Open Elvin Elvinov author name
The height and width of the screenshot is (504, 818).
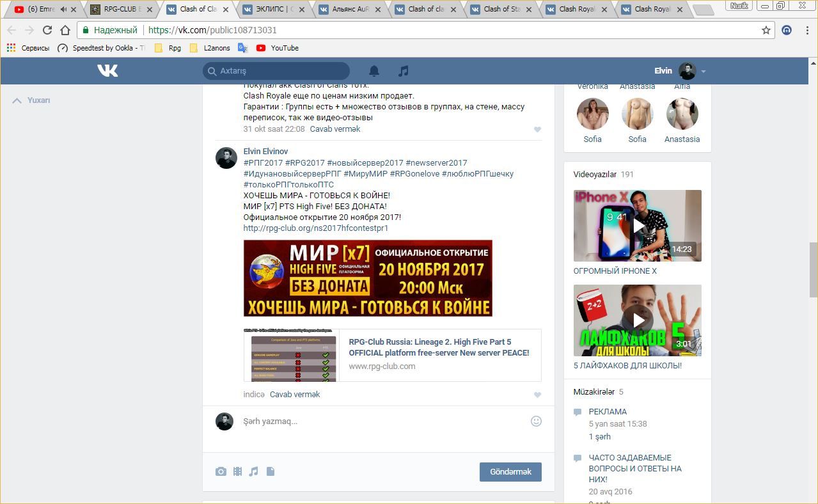click(x=265, y=152)
